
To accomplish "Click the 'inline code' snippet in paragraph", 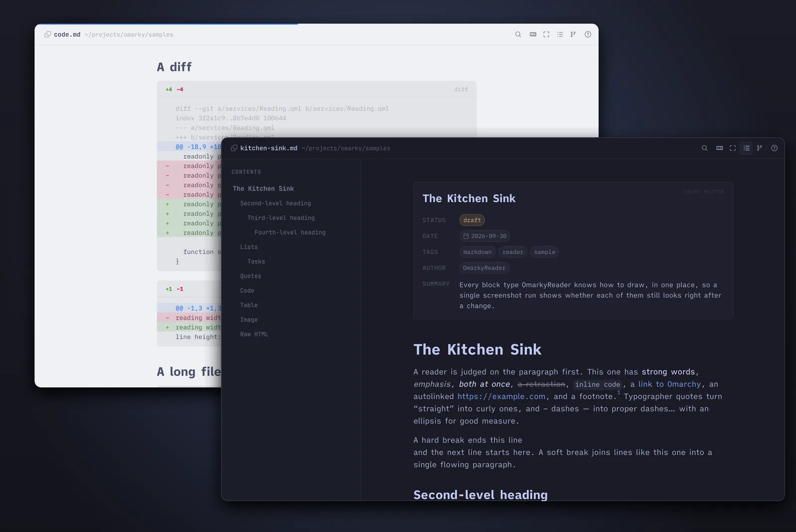I will pyautogui.click(x=597, y=384).
